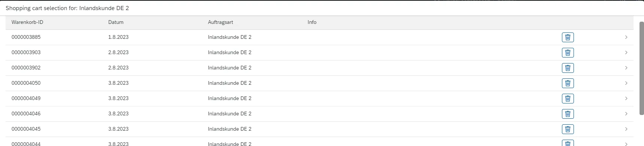Delete shopping cart 0000004049
This screenshot has width=644, height=146.
[x=568, y=99]
